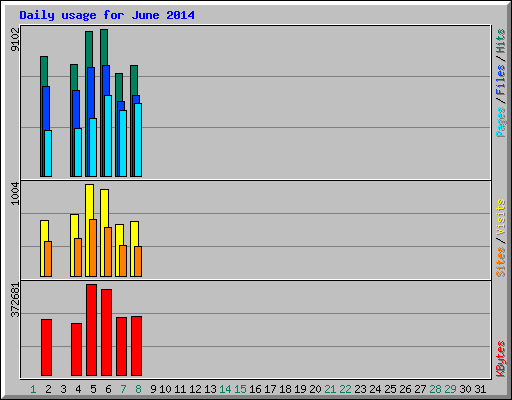512x400 pixels.
Task: Click the orange "Sites" legend label
Action: (x=500, y=262)
